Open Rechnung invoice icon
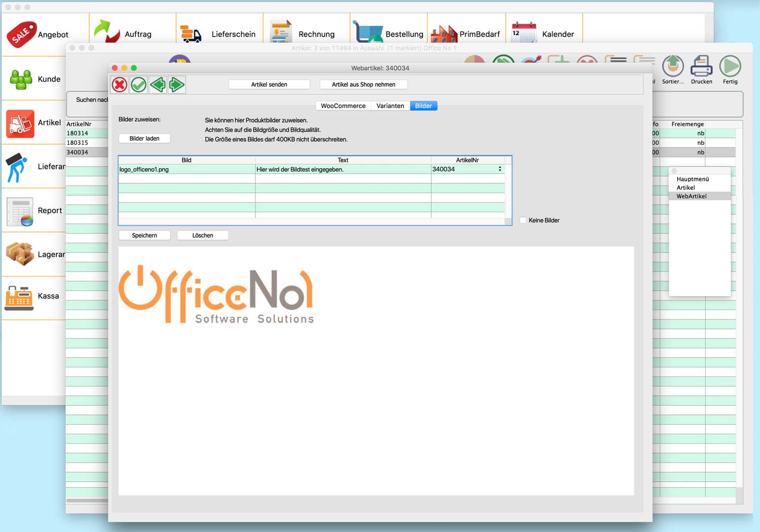This screenshot has height=532, width=760. click(281, 31)
